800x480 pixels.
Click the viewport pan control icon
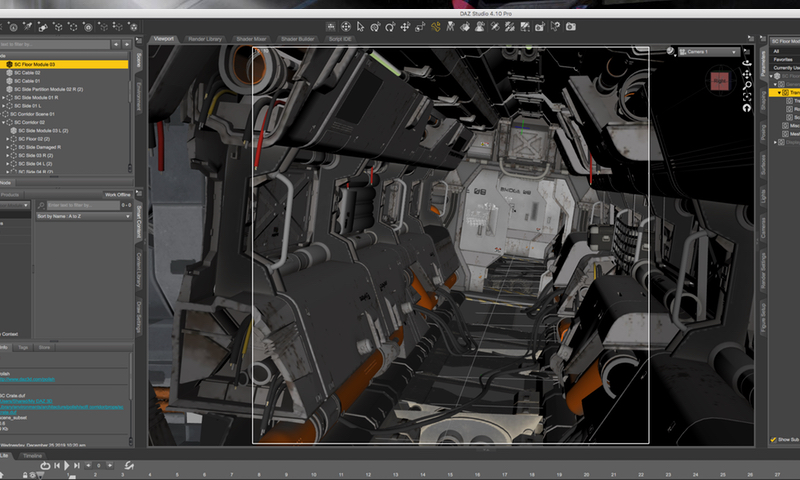[747, 74]
